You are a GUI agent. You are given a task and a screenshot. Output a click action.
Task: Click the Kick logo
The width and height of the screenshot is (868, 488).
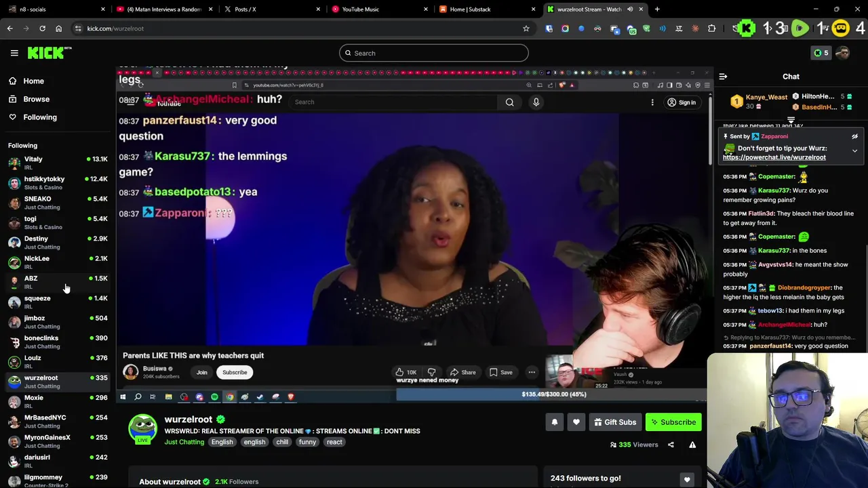(x=49, y=53)
